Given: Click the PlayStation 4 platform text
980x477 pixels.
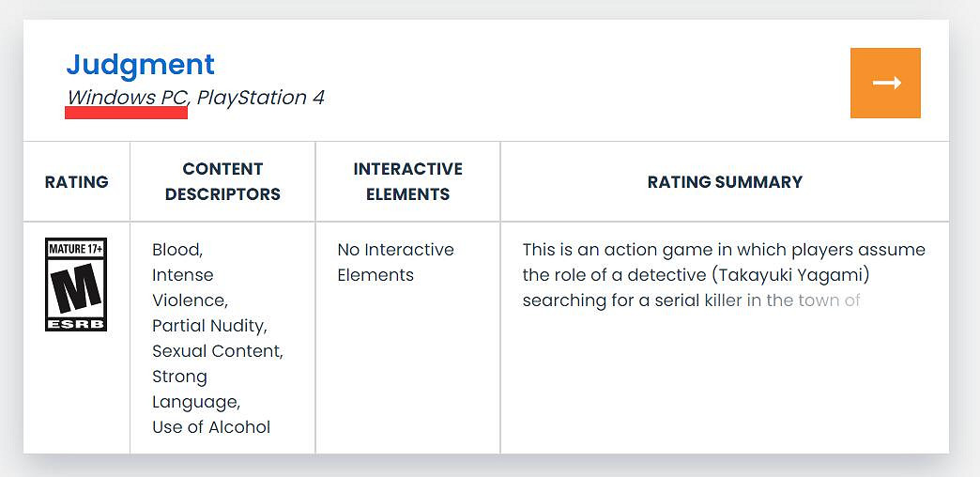Looking at the screenshot, I should 260,98.
